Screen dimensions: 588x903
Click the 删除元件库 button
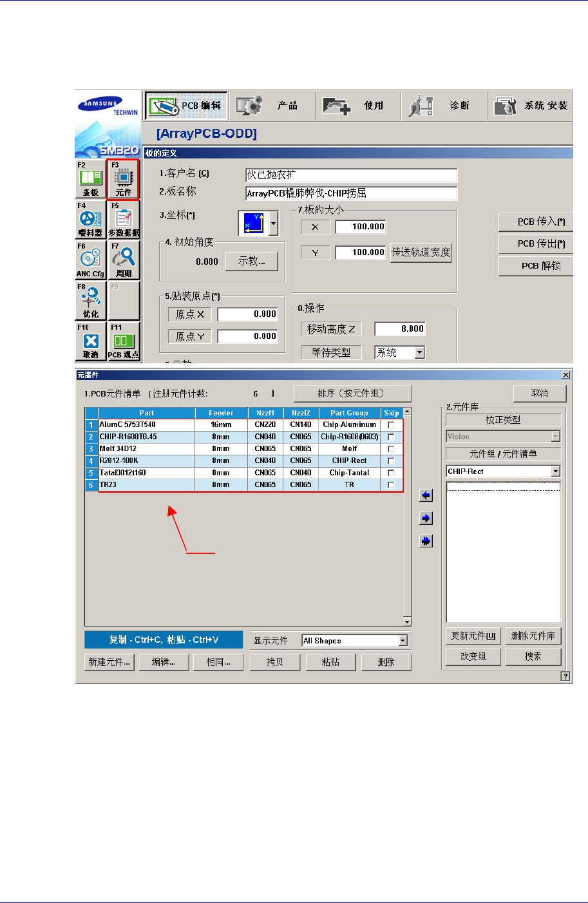click(533, 636)
